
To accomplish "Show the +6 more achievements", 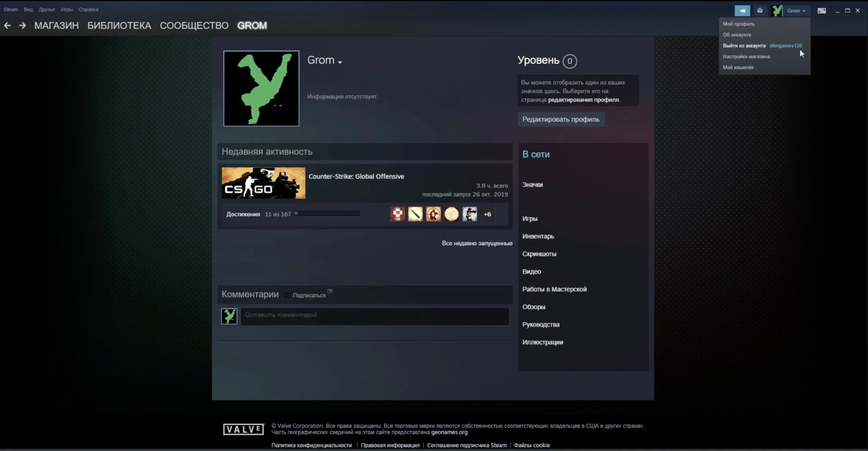I will 487,214.
